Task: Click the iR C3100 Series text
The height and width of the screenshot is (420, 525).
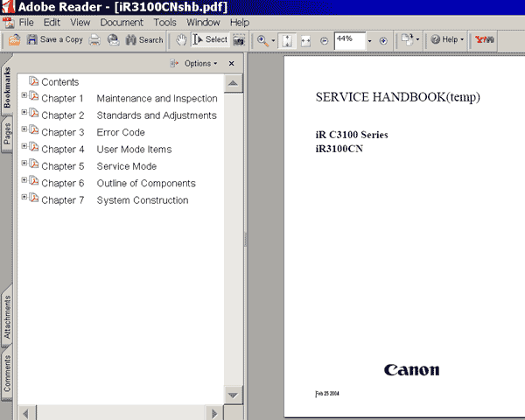Action: [352, 135]
